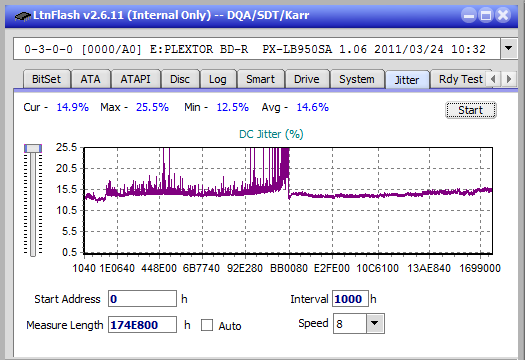Image resolution: width=525 pixels, height=360 pixels.
Task: Start the jitter measurement
Action: point(470,110)
